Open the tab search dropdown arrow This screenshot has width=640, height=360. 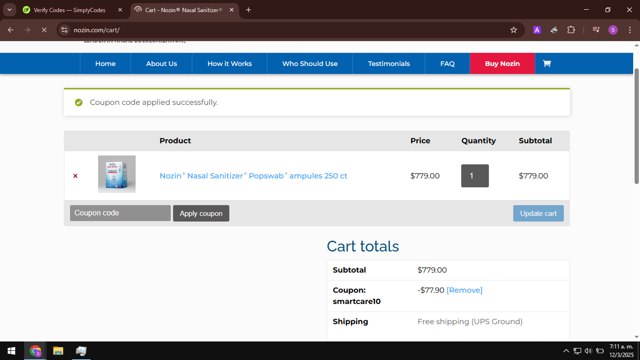pyautogui.click(x=9, y=10)
